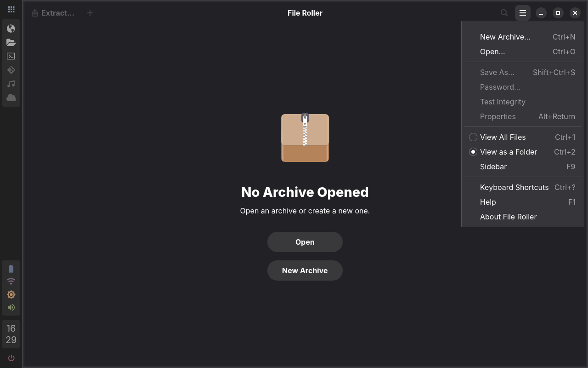Open the file manager folder icon

[11, 42]
